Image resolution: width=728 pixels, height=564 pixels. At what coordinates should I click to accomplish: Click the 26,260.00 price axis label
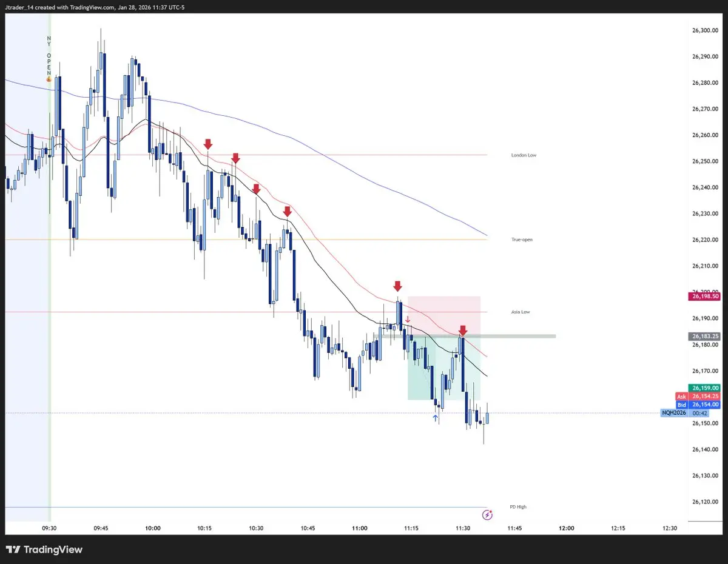pos(704,135)
